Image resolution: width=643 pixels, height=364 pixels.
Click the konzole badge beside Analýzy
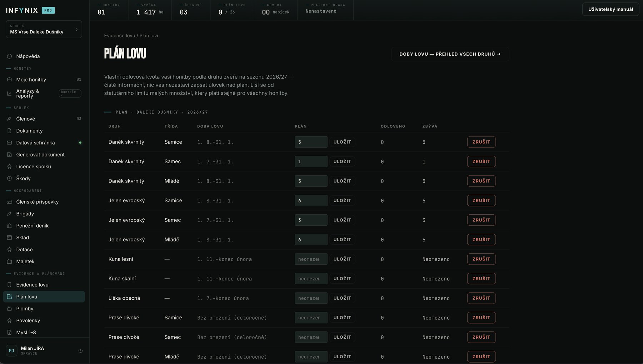coord(70,94)
